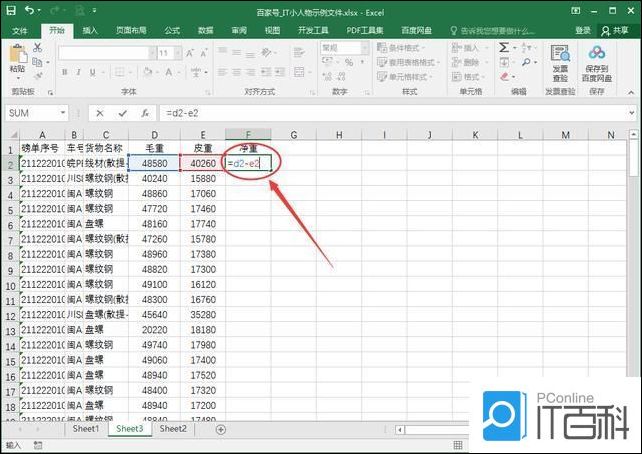Switch to the Sheet1 worksheet tab

(x=85, y=429)
